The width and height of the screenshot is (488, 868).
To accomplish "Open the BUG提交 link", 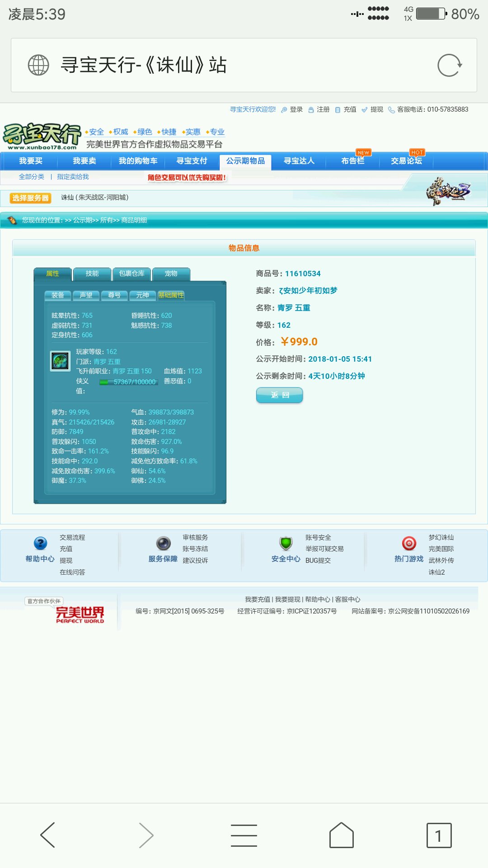I will pos(318,561).
